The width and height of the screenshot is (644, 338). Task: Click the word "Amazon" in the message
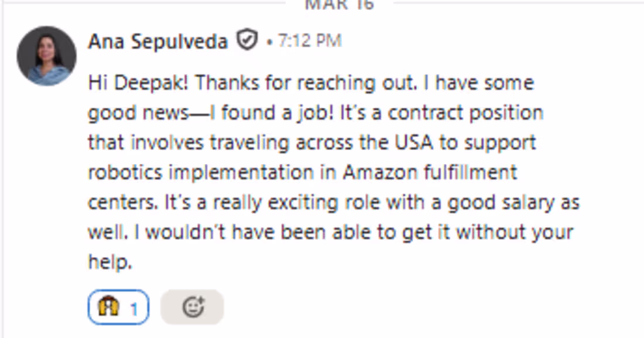(x=380, y=172)
